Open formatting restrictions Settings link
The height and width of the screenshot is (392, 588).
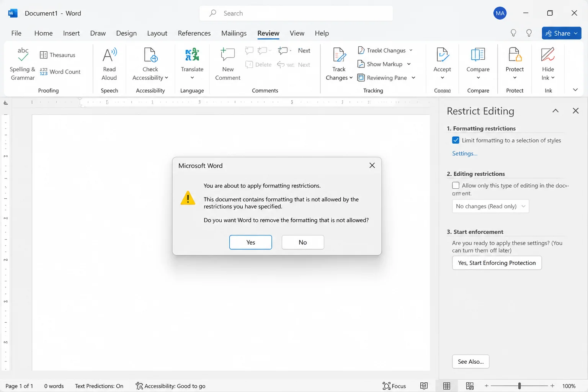465,154
